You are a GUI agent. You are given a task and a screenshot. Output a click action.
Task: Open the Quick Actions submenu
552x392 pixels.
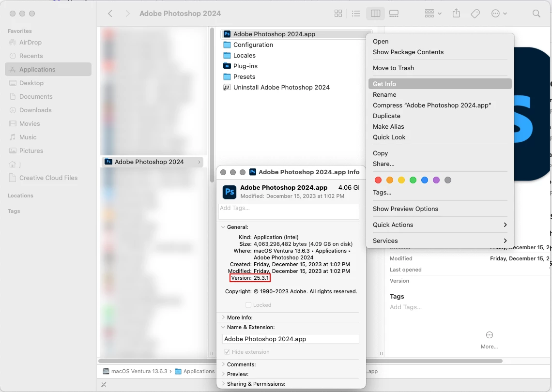pyautogui.click(x=440, y=225)
